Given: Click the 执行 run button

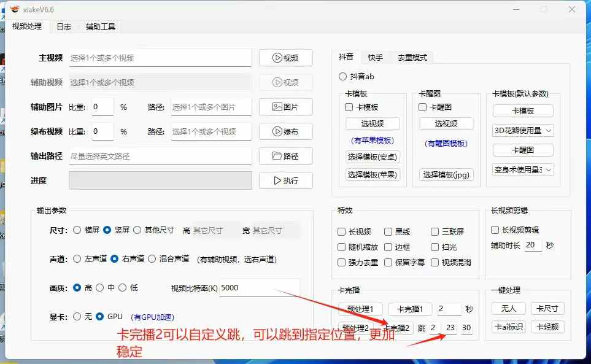Looking at the screenshot, I should [285, 180].
